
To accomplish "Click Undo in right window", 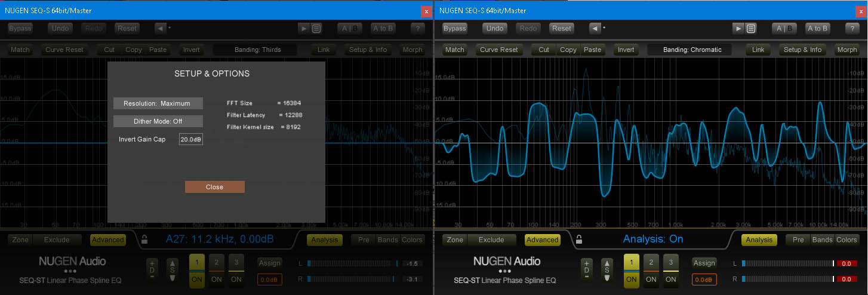I will click(x=495, y=28).
